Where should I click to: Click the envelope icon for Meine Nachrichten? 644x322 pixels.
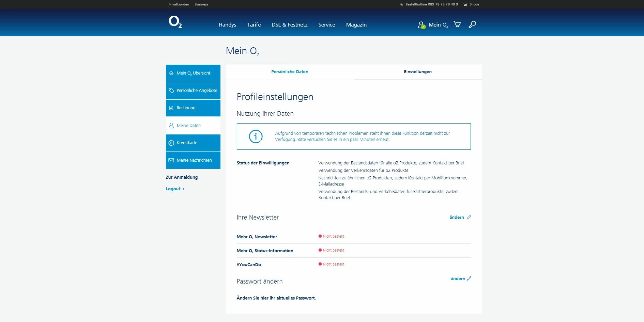click(171, 160)
